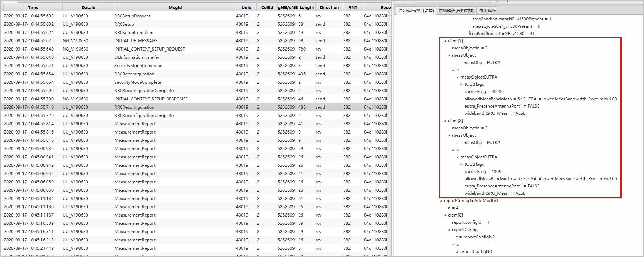Select the DLInformationTransfer message row
The image size is (644, 257).
point(137,57)
